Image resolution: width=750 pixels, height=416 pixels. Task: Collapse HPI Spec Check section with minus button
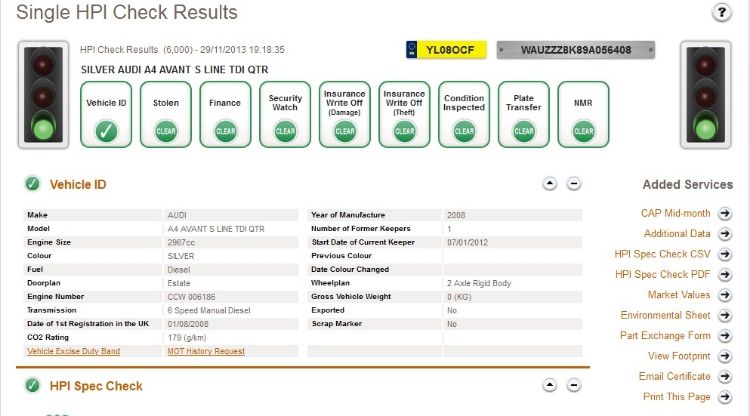[574, 385]
